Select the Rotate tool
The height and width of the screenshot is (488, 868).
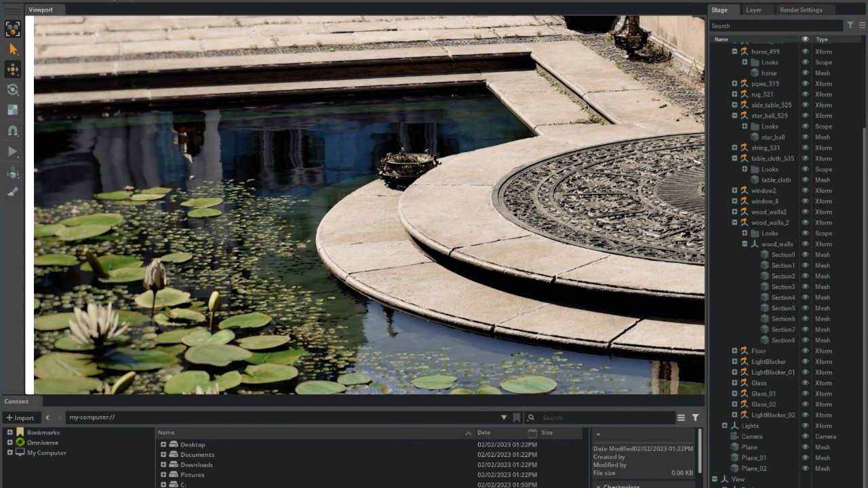click(12, 90)
